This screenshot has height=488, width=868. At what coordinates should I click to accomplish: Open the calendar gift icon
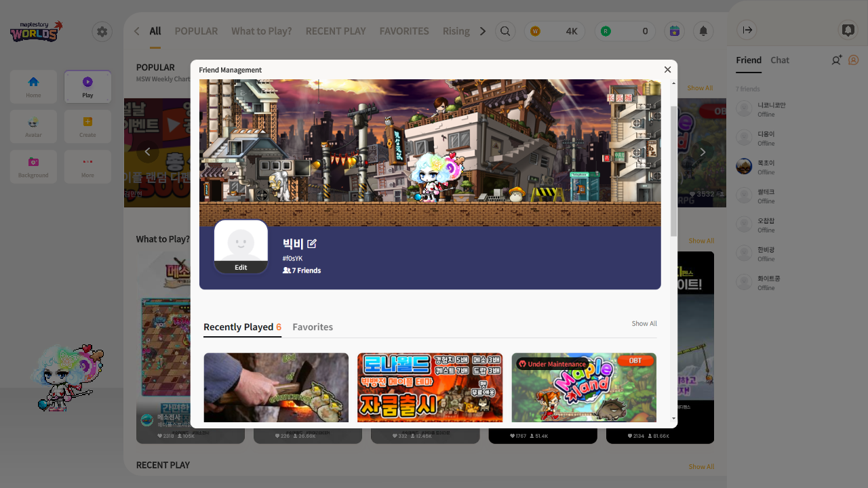(x=674, y=31)
